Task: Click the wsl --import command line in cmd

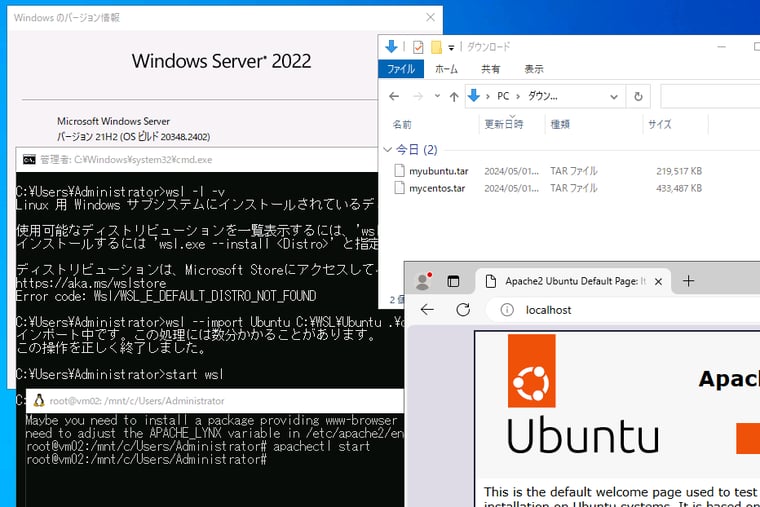Action: pyautogui.click(x=209, y=322)
